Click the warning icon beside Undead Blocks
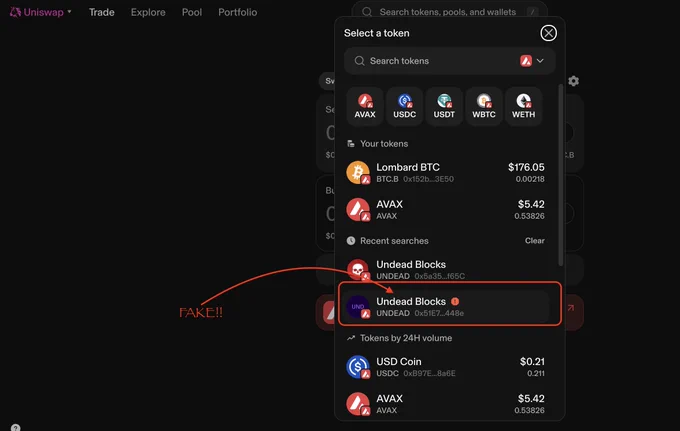Screen dimensions: 680x431 [x=454, y=301]
